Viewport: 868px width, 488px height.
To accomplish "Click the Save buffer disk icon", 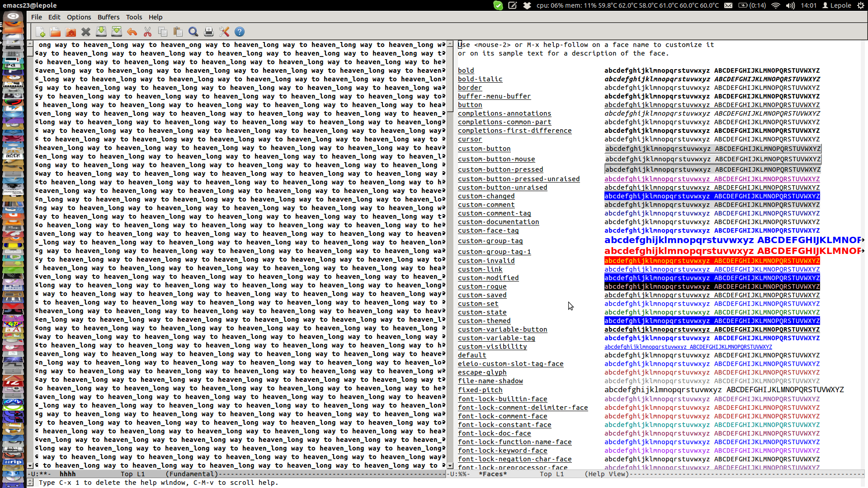I will [x=101, y=32].
